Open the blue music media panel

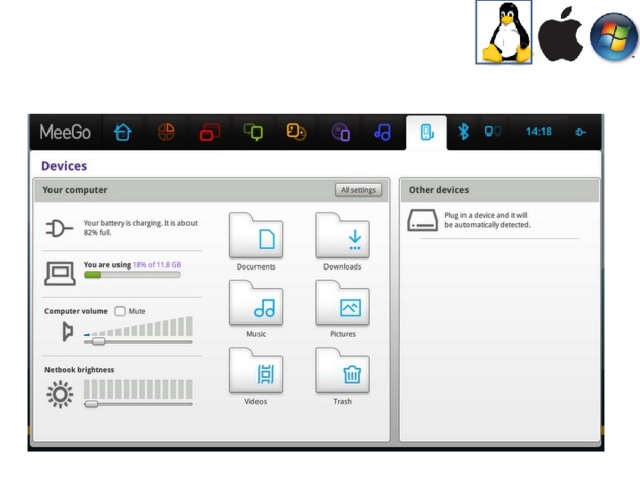coord(382,132)
